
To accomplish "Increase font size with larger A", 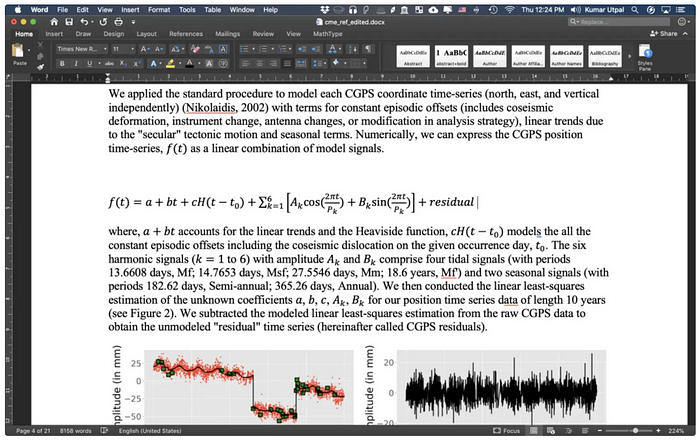I will pos(145,49).
